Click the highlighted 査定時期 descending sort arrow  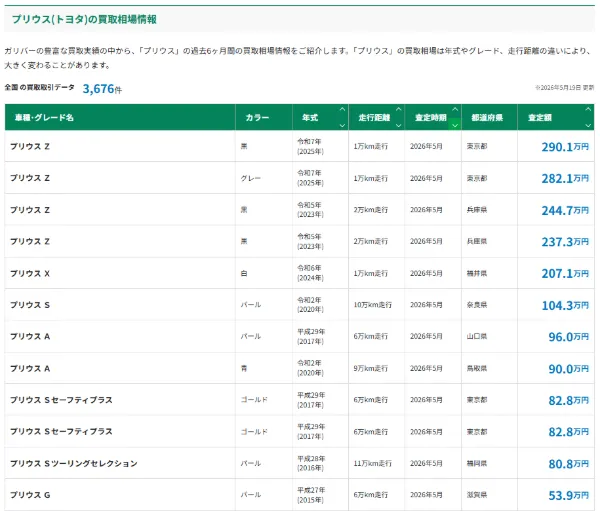(x=455, y=125)
